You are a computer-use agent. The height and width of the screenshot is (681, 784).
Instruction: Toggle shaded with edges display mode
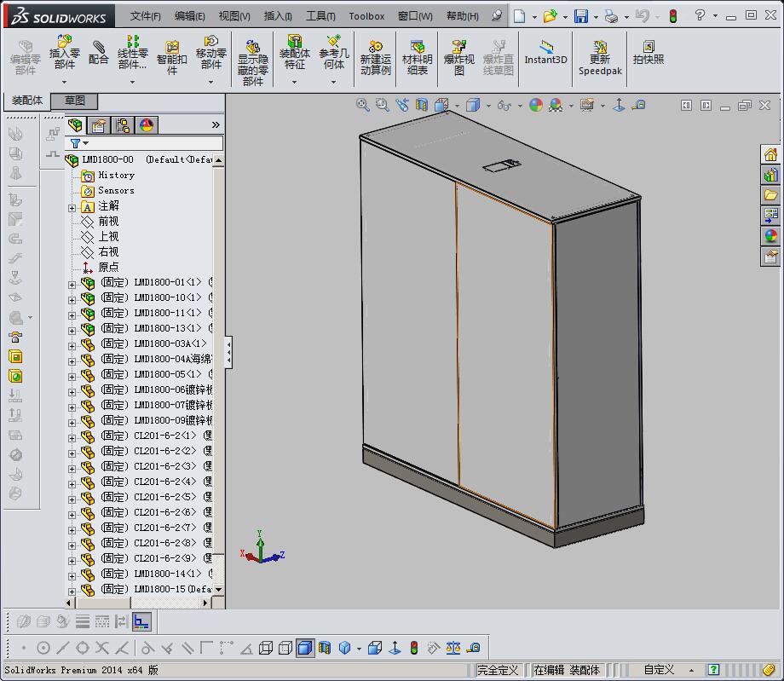(305, 649)
